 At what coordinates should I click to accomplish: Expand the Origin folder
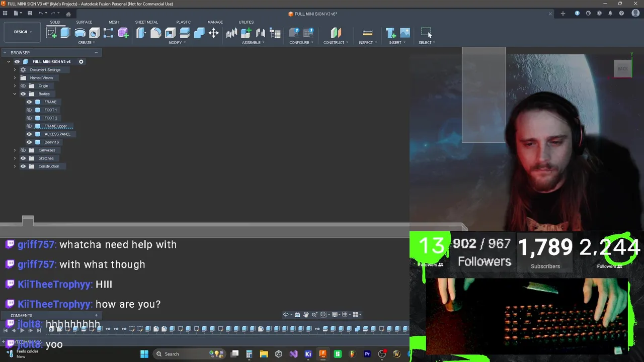[15, 86]
